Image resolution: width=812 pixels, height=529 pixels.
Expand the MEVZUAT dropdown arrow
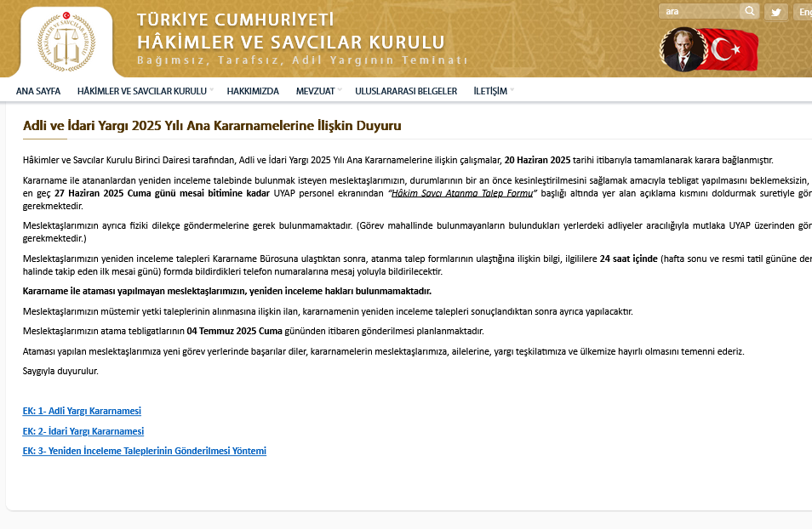340,90
